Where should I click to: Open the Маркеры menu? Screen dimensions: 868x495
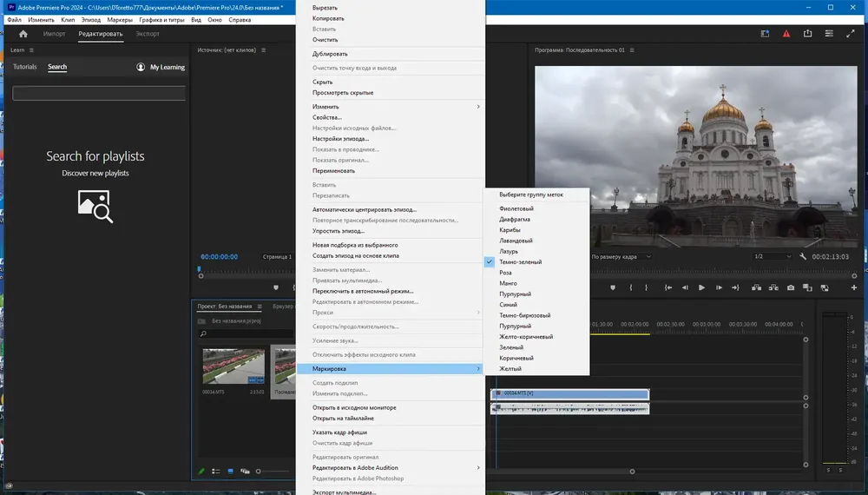120,19
